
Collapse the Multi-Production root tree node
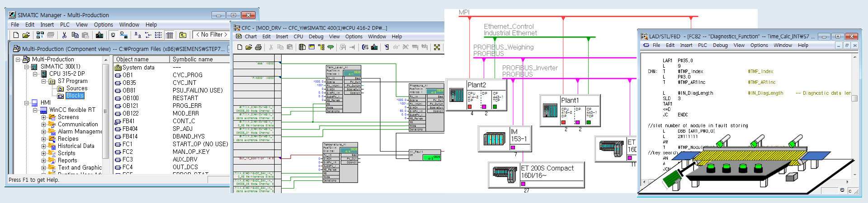point(18,60)
